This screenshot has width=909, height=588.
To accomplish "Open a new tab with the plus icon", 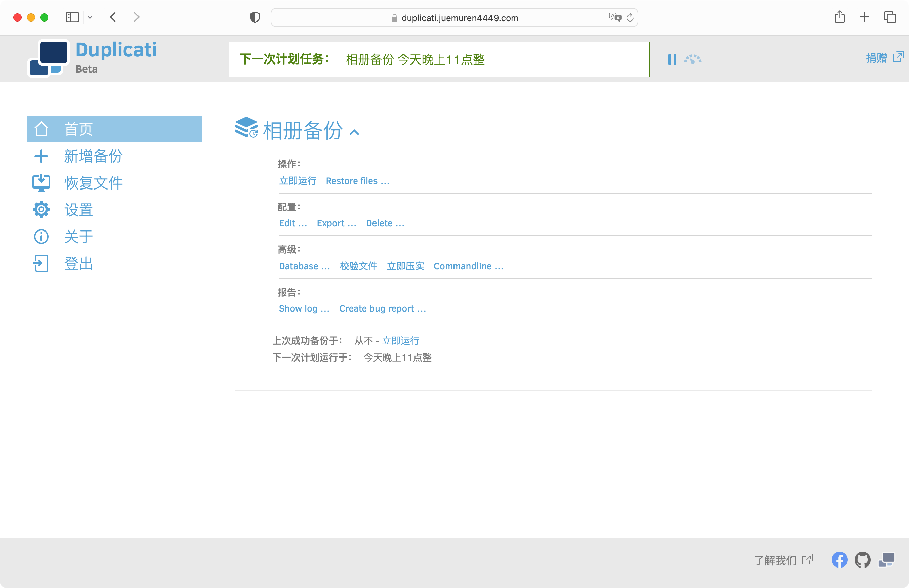I will point(865,17).
